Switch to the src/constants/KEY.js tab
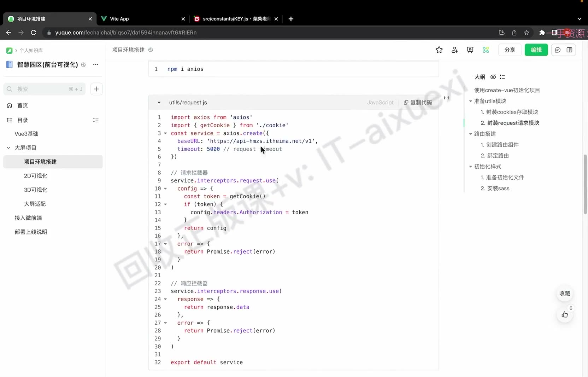Viewport: 588px width, 377px height. point(236,19)
